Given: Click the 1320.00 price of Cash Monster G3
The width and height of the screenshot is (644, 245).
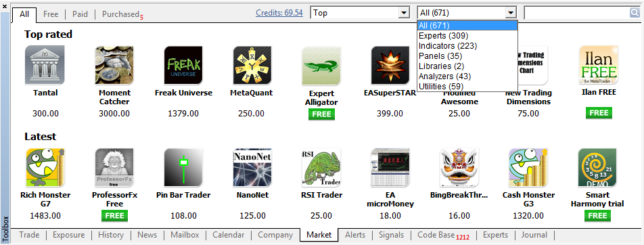Looking at the screenshot, I should 528,216.
